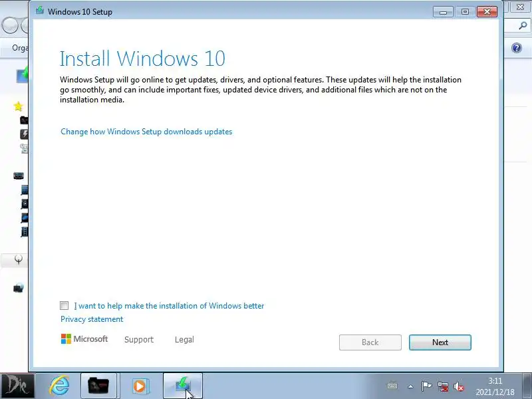Close the Windows 10 Setup window
This screenshot has height=399, width=532.
click(x=487, y=12)
